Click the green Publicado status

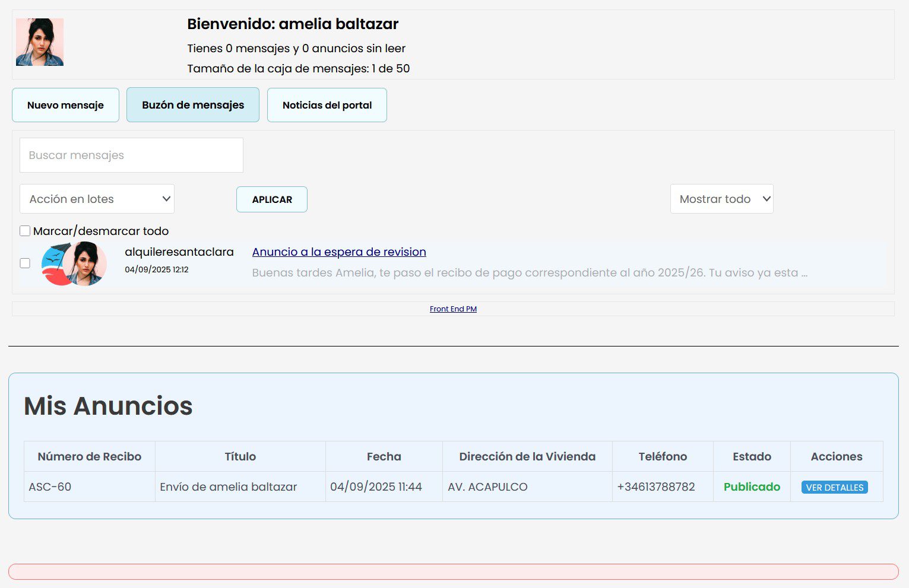click(752, 487)
